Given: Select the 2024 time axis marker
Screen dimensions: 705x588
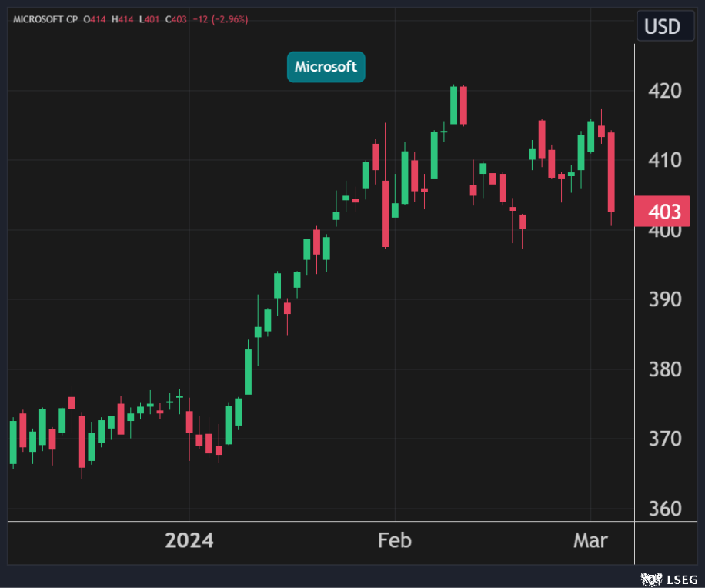Looking at the screenshot, I should coord(189,541).
